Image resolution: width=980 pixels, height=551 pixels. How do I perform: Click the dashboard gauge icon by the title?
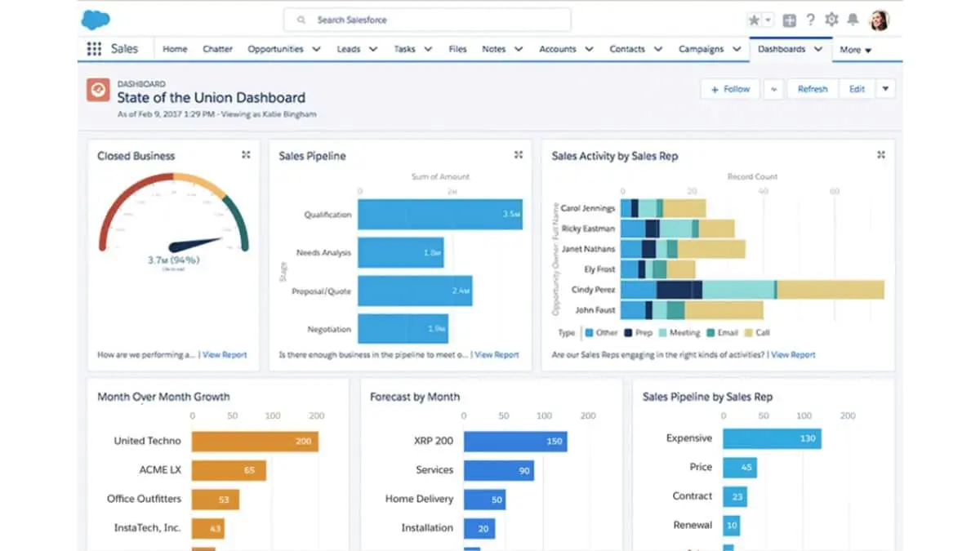pyautogui.click(x=98, y=90)
